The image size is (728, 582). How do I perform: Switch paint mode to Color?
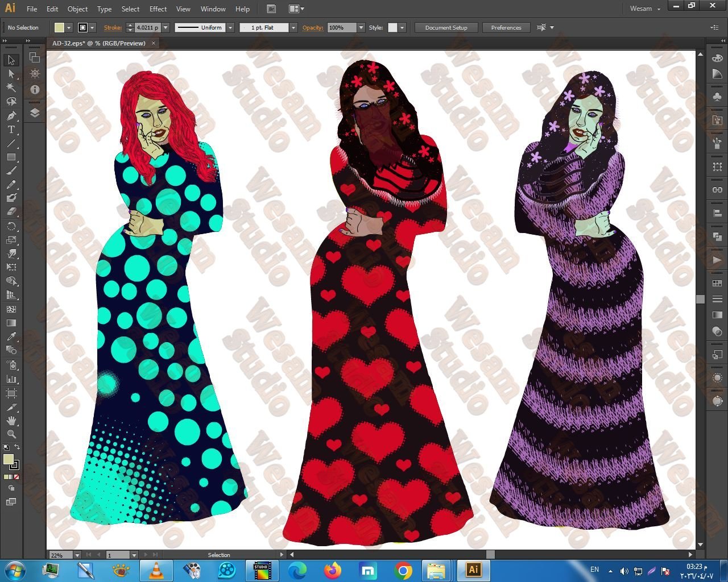pyautogui.click(x=6, y=477)
